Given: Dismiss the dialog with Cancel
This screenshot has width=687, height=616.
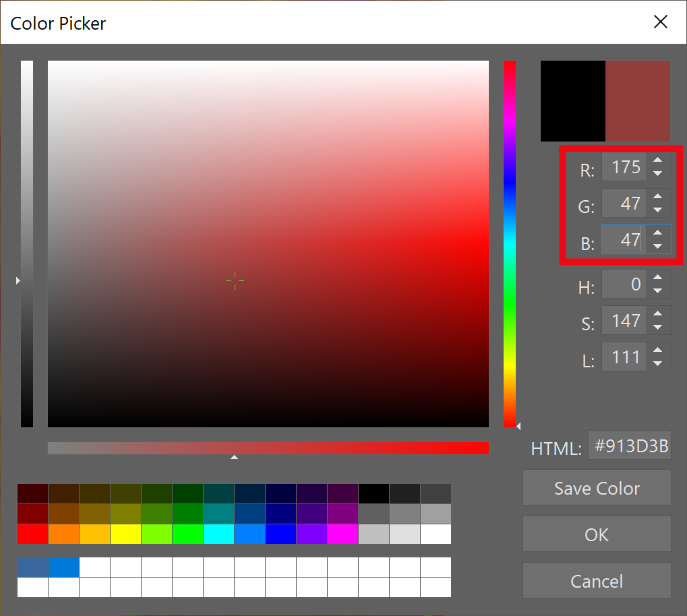Looking at the screenshot, I should click(596, 580).
